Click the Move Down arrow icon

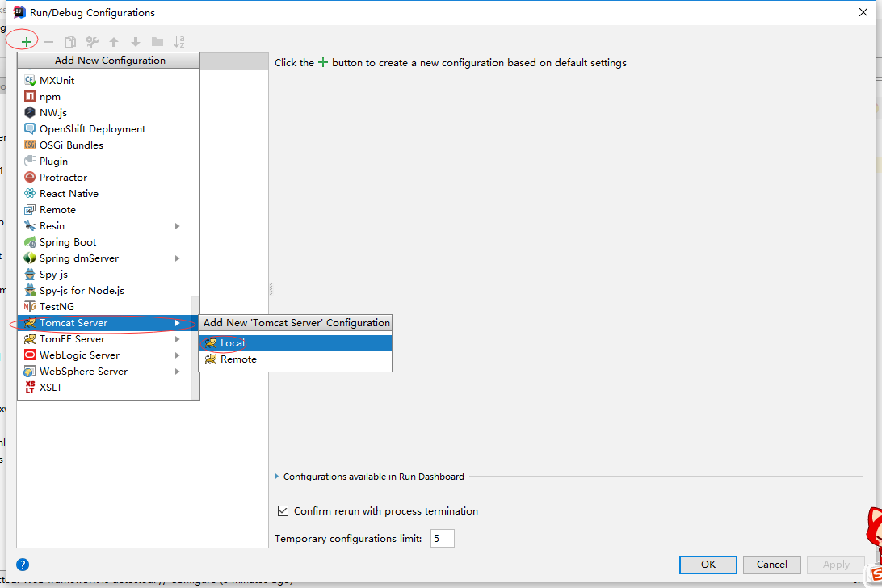136,42
